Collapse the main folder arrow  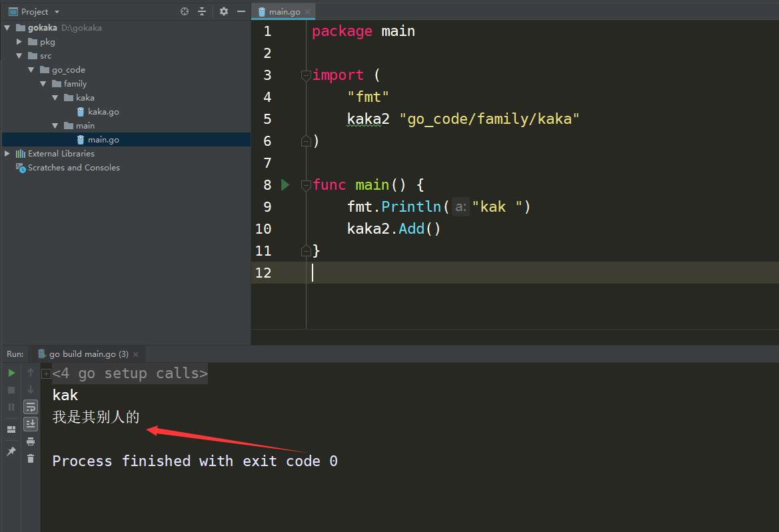tap(55, 126)
